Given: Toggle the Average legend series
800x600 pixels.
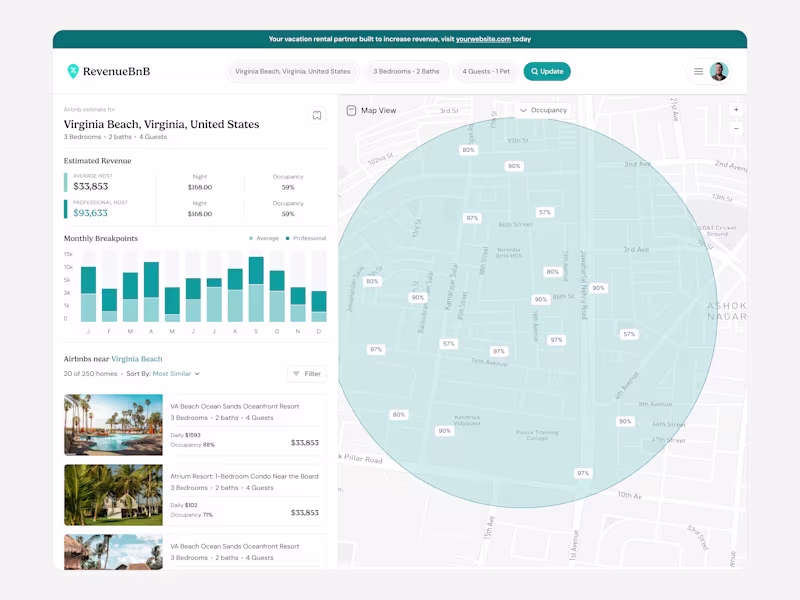Looking at the screenshot, I should pos(264,238).
